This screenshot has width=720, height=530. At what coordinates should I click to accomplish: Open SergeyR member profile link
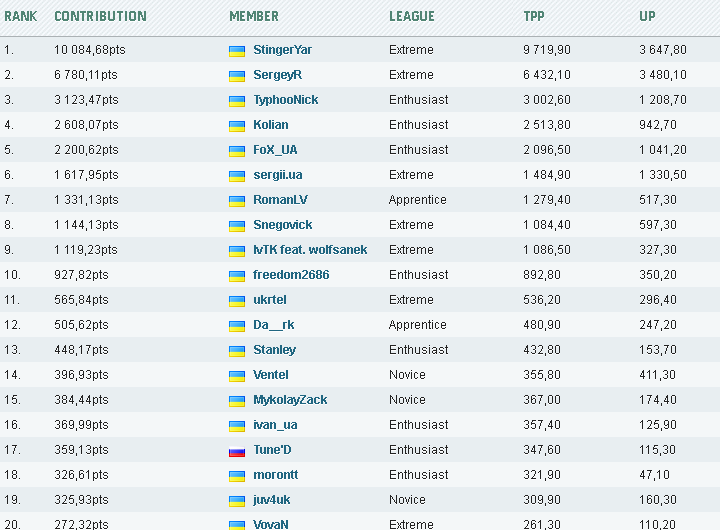tap(277, 75)
